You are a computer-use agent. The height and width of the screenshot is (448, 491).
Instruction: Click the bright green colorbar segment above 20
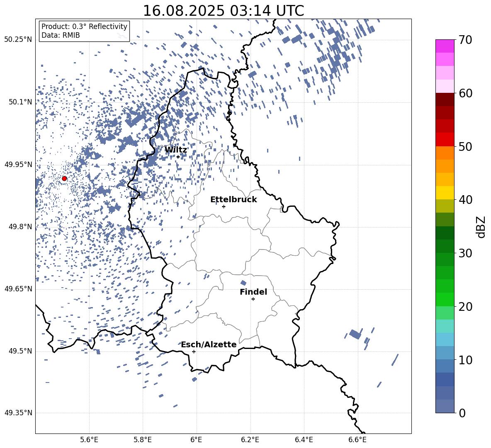coord(445,299)
